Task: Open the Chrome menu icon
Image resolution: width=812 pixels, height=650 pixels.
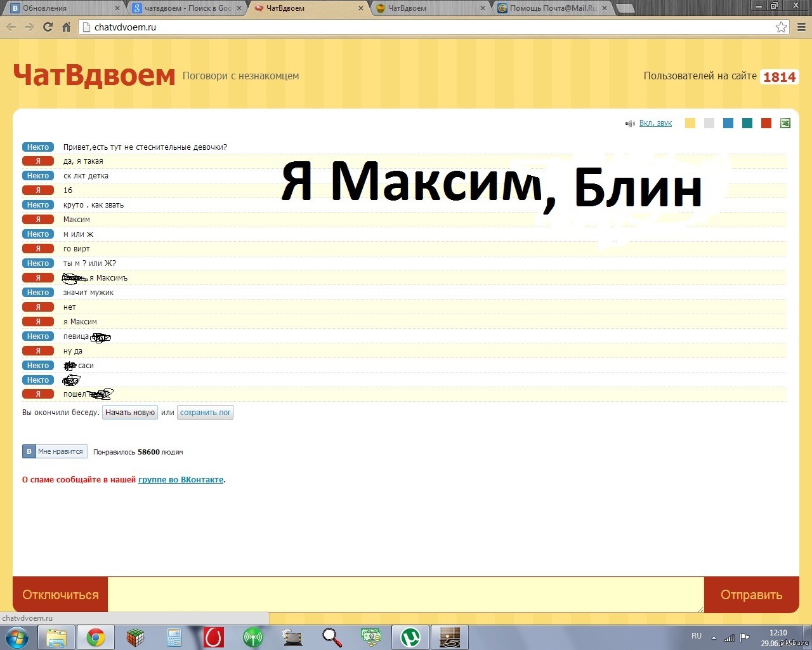Action: pos(801,27)
